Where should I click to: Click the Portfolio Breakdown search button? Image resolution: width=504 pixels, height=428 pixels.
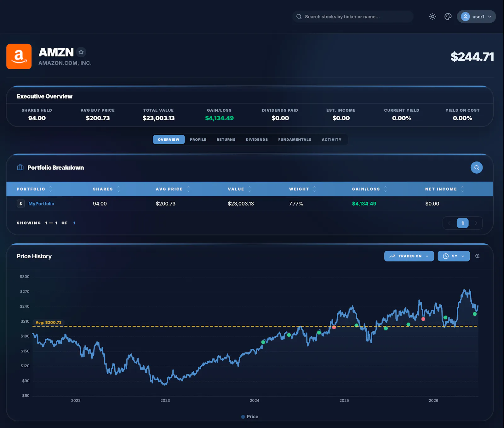(476, 167)
